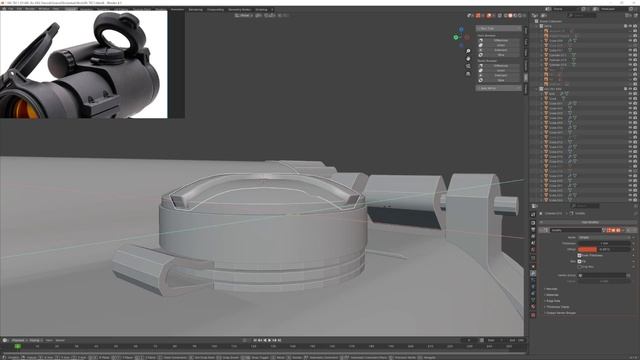The height and width of the screenshot is (360, 640).
Task: Click Brush Boolean Union button
Action: click(500, 71)
